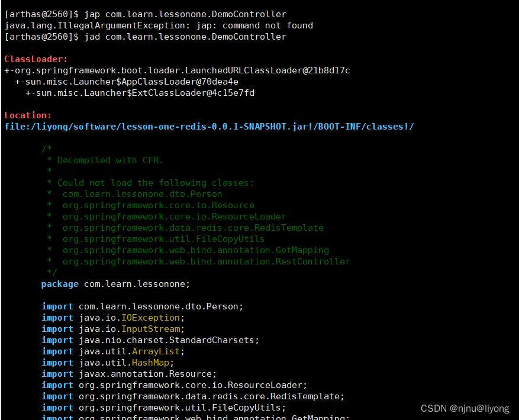Click the 'import ...data.redis.core.RedisTemplate;' statement
The width and height of the screenshot is (519, 420).
tap(193, 397)
